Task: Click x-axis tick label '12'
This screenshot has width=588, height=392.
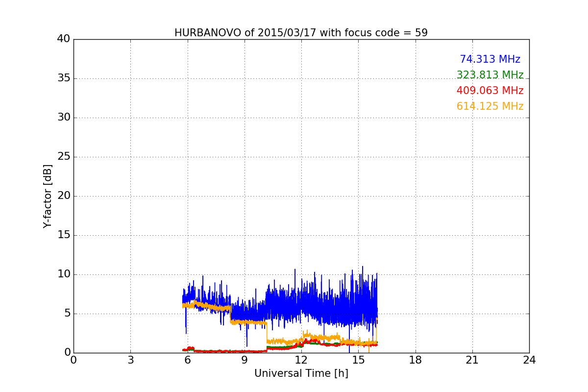Action: [301, 360]
